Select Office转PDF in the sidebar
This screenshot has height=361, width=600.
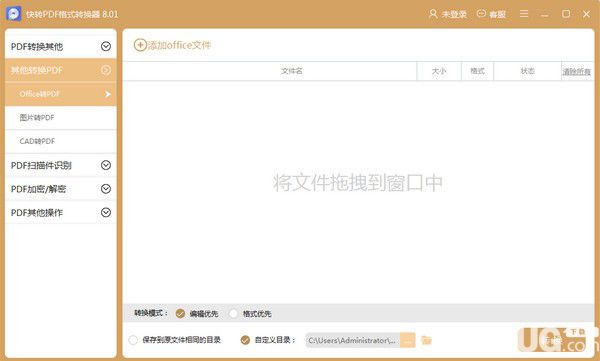61,94
